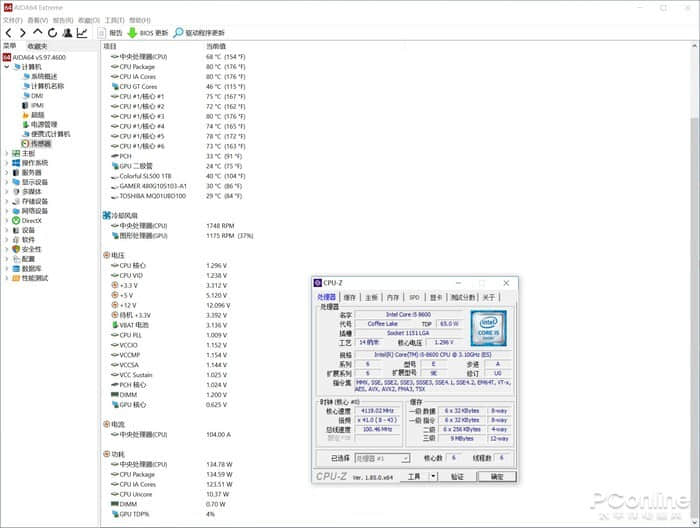
Task: Go up one level with the up arrow
Action: pyautogui.click(x=38, y=32)
